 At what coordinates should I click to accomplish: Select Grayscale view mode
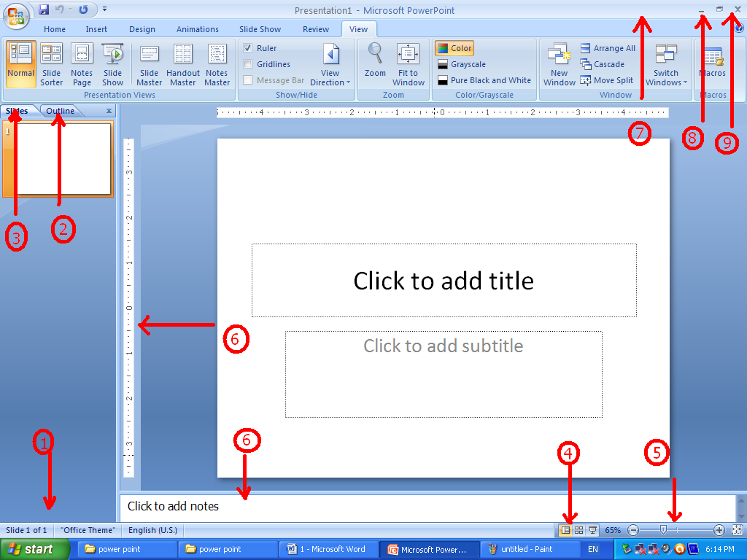click(x=462, y=64)
